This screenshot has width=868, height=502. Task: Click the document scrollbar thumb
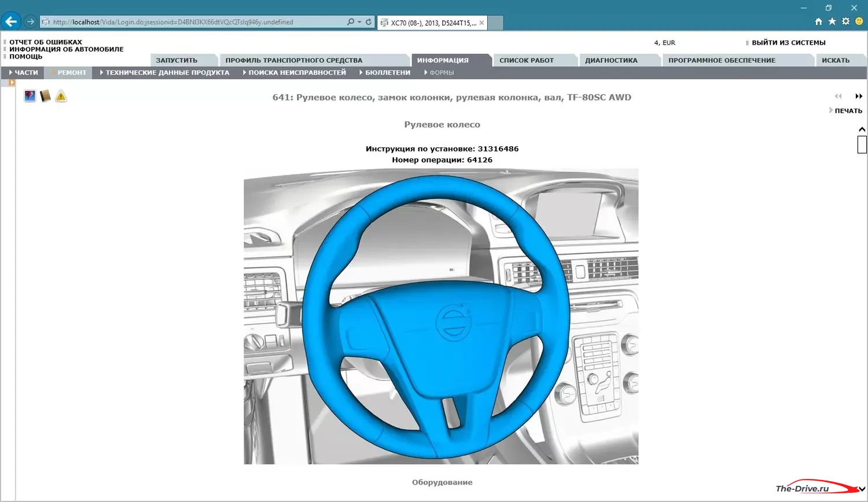point(862,145)
